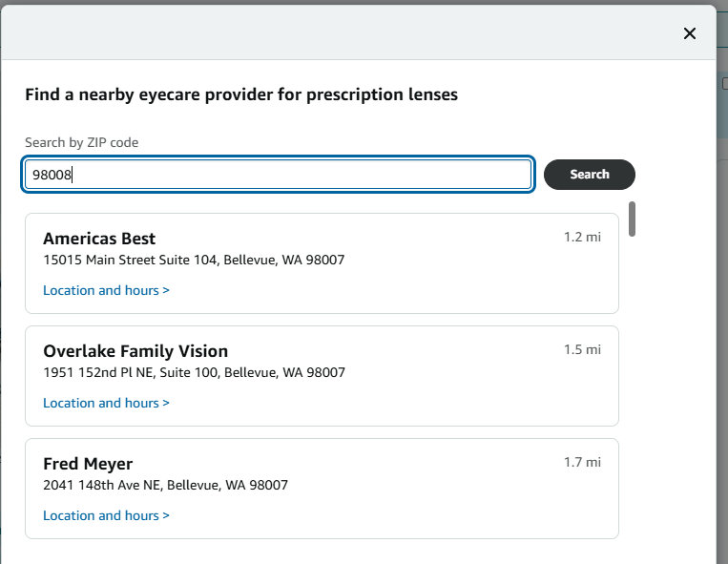
Task: Close the eyecare provider dialog
Action: (x=690, y=33)
